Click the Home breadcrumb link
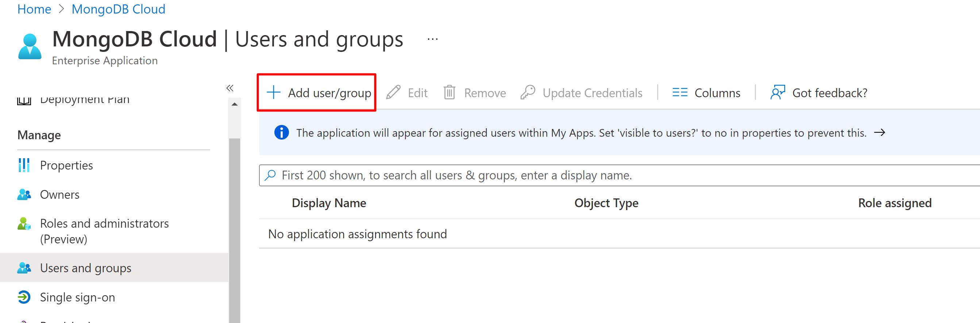The height and width of the screenshot is (323, 980). pyautogui.click(x=34, y=9)
